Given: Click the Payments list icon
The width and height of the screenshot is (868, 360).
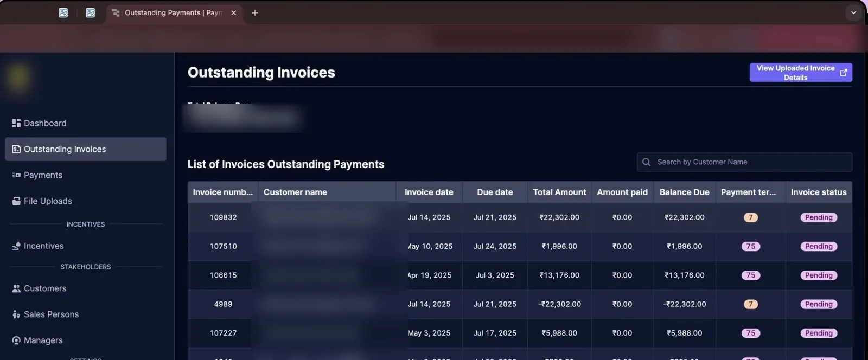Looking at the screenshot, I should click(16, 175).
